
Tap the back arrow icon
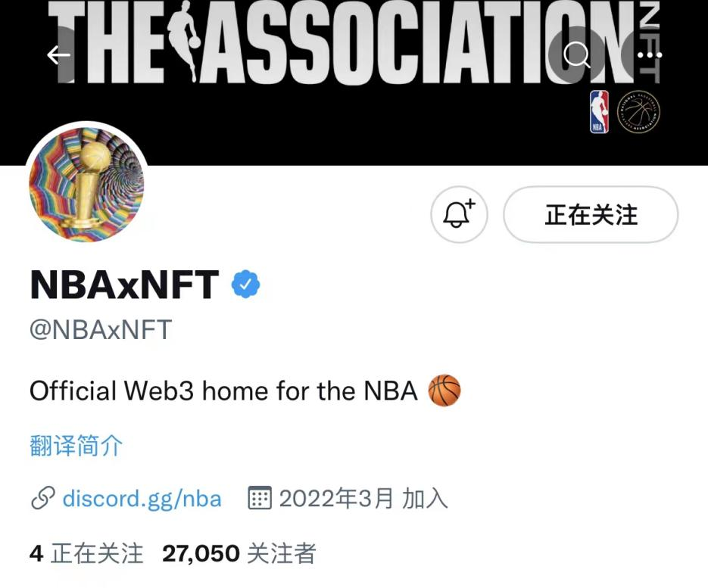click(59, 55)
